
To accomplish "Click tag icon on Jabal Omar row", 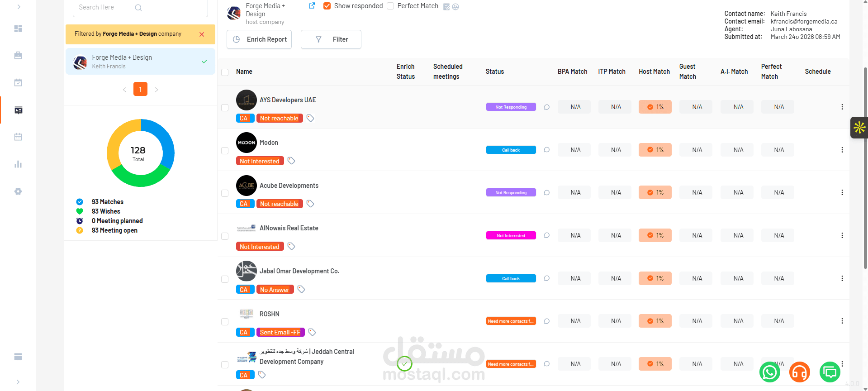I will pyautogui.click(x=301, y=289).
